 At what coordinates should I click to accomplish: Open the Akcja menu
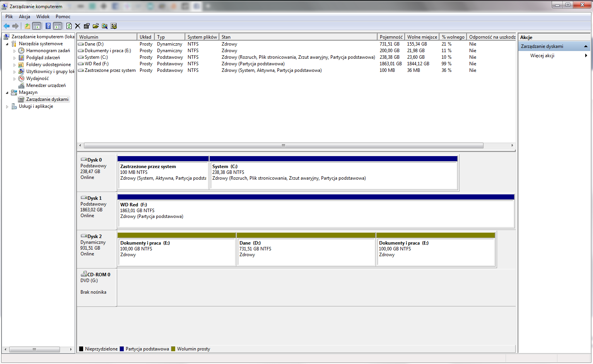pos(24,17)
